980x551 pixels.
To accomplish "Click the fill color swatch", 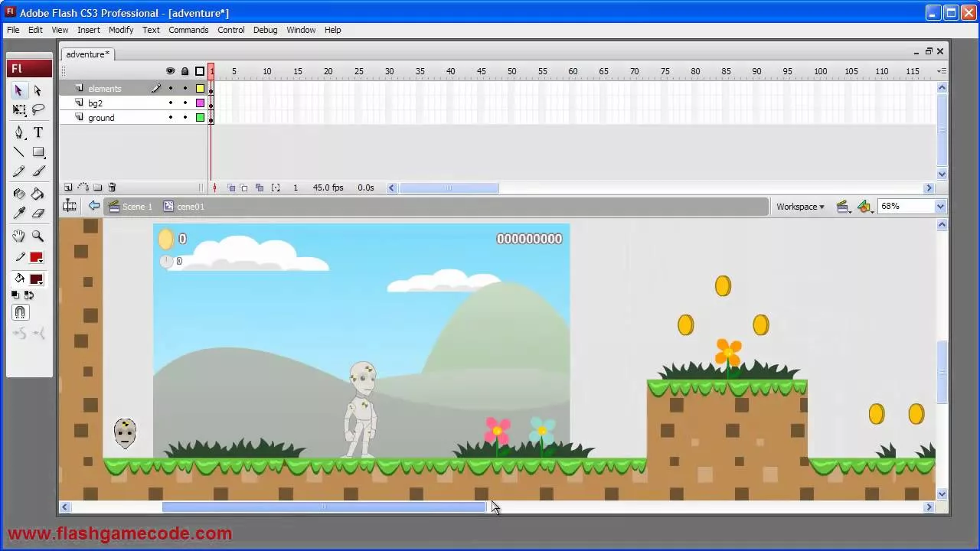I will 36,278.
